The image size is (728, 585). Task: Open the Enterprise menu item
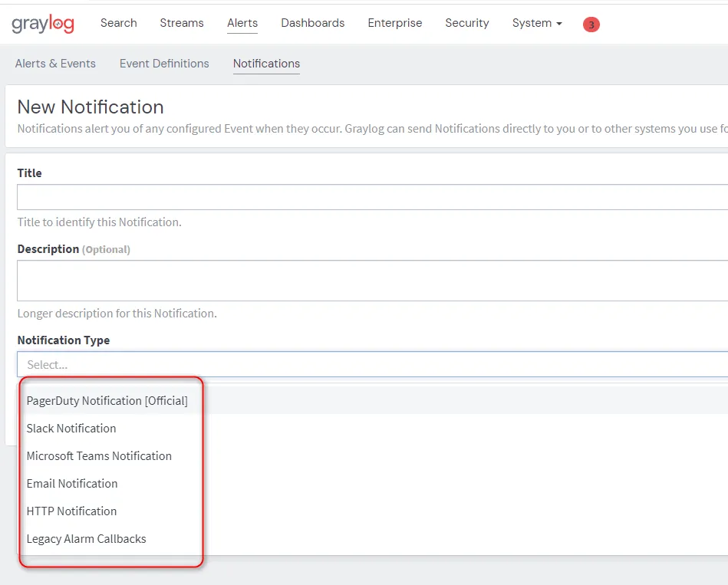(394, 23)
